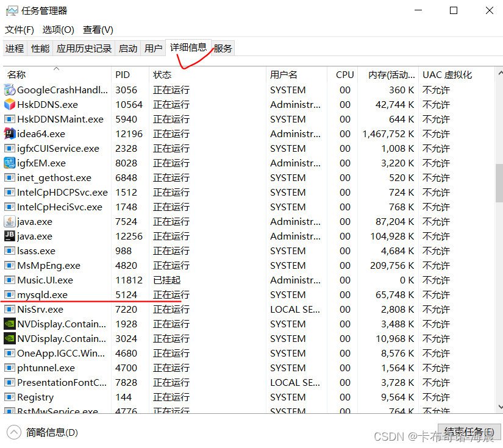Sort by the PID column header
Viewport: 503px width, 448px height.
130,75
